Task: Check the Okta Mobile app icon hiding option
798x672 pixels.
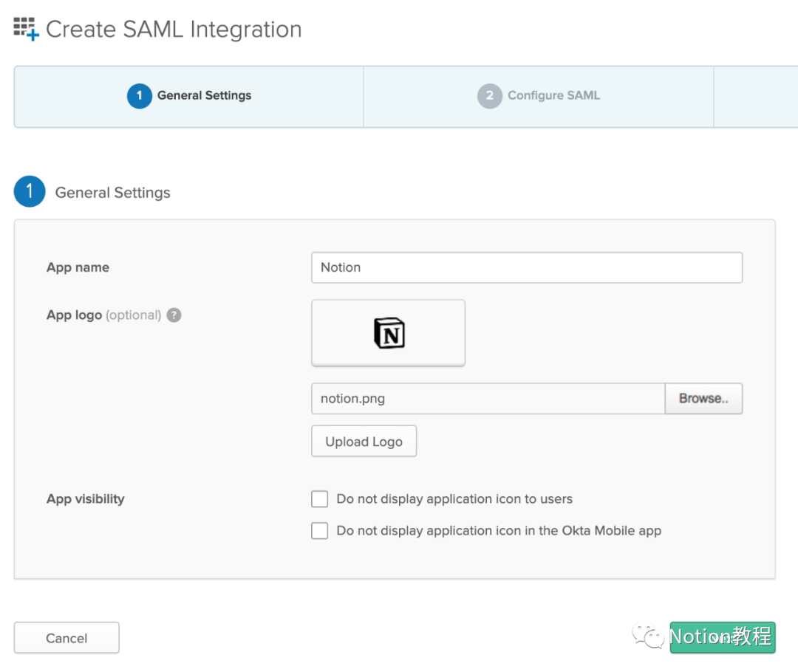Action: (320, 531)
